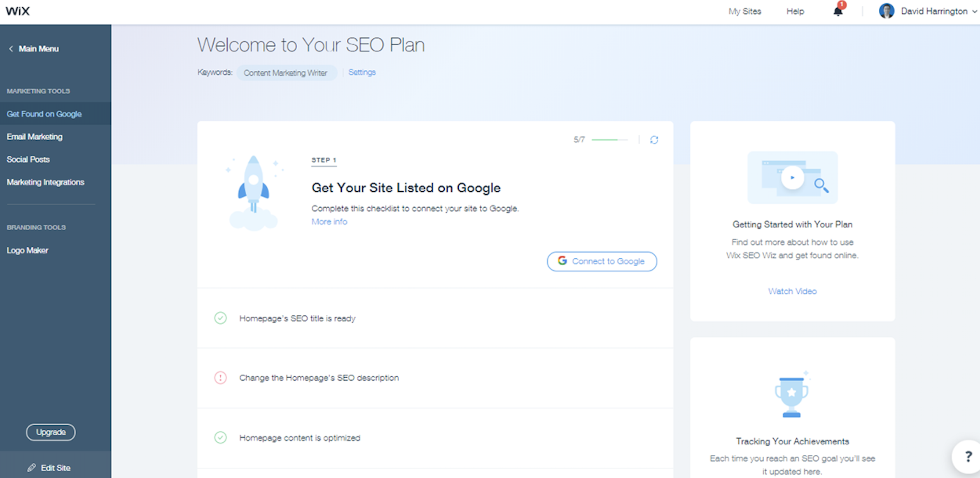980x478 pixels.
Task: Go back to Main Menu
Action: tap(34, 49)
